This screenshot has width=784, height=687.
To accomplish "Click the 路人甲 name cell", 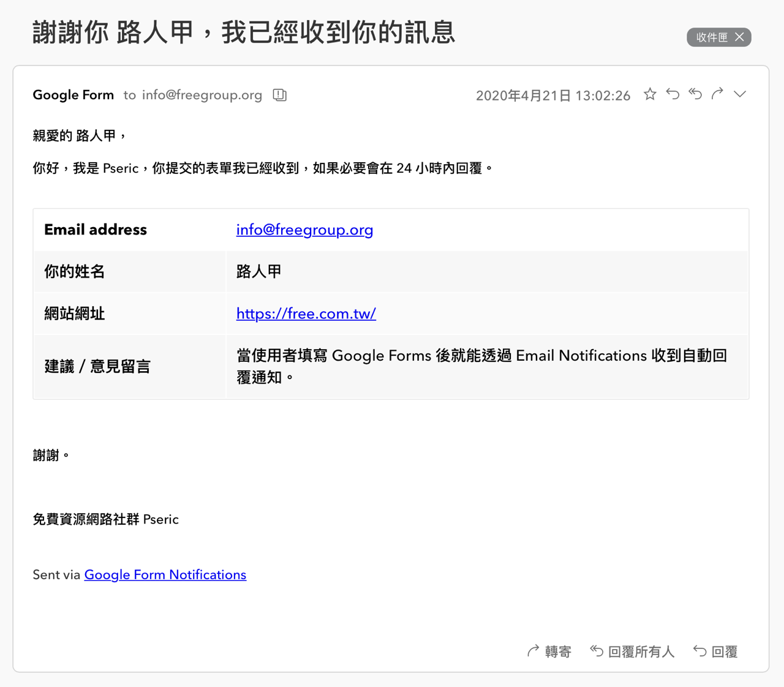I will tap(488, 271).
